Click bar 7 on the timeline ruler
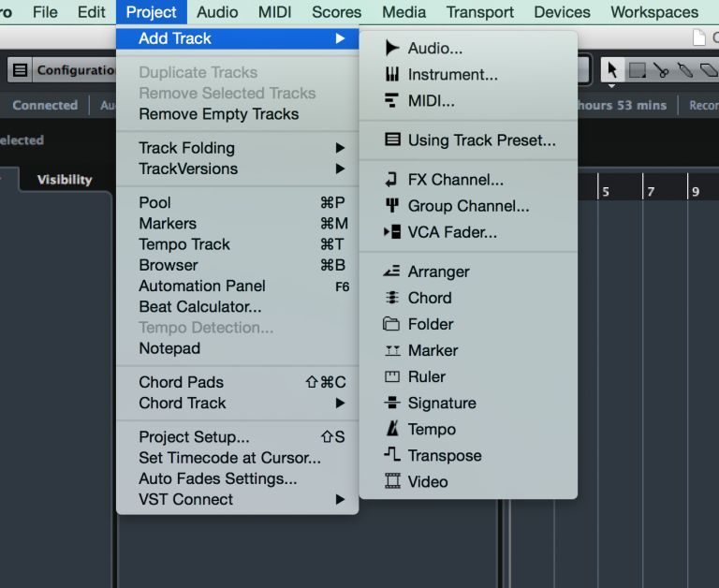The width and height of the screenshot is (719, 588). (x=651, y=191)
